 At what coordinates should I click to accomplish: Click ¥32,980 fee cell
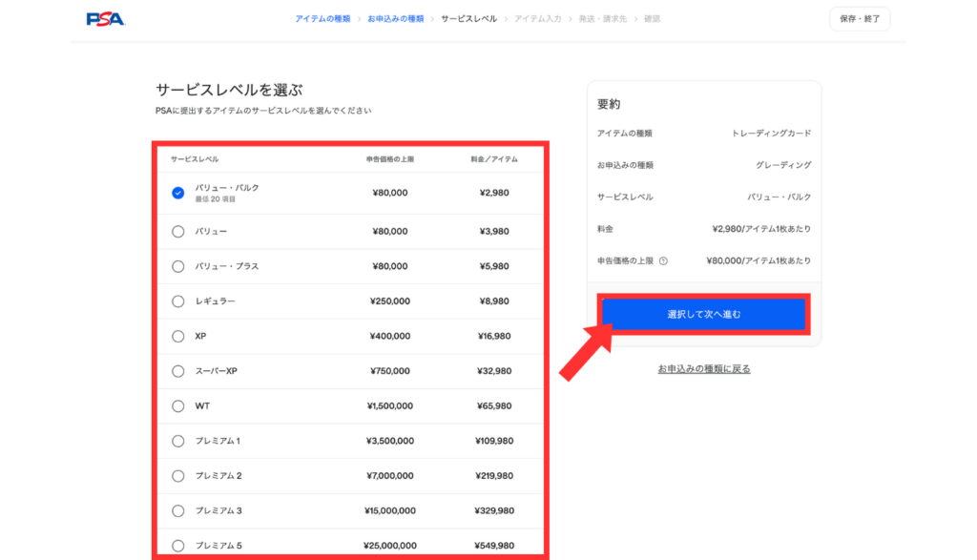pos(494,371)
